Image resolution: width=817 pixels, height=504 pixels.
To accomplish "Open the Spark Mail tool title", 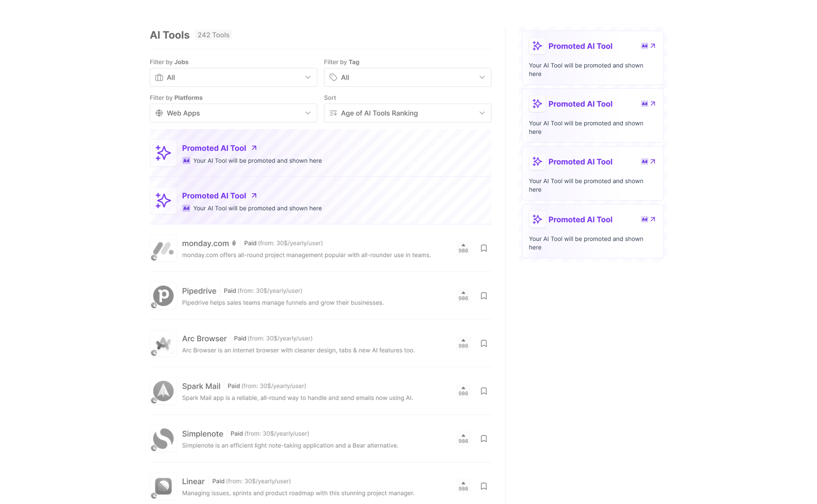I will (x=201, y=386).
